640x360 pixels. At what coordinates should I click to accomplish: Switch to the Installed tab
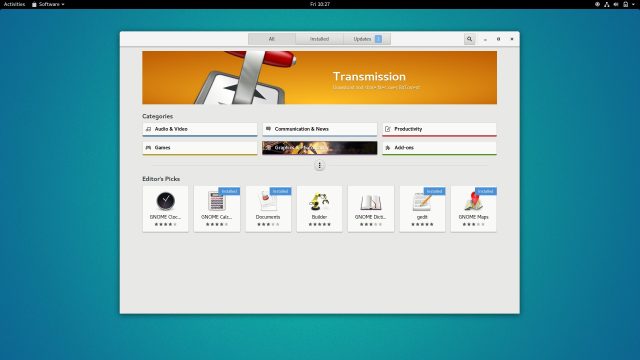319,39
